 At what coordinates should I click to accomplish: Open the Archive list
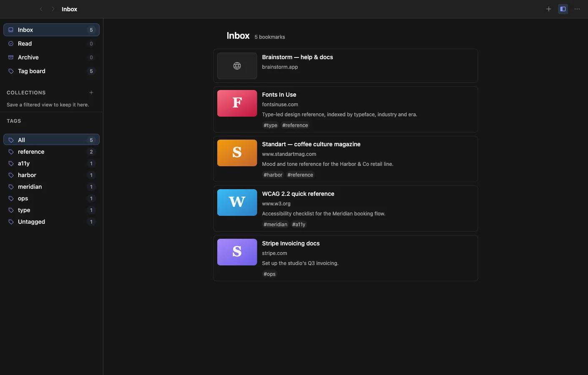[51, 57]
